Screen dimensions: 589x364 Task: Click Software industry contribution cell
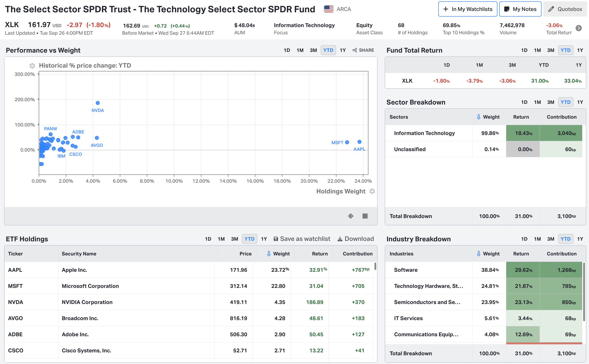(561, 270)
